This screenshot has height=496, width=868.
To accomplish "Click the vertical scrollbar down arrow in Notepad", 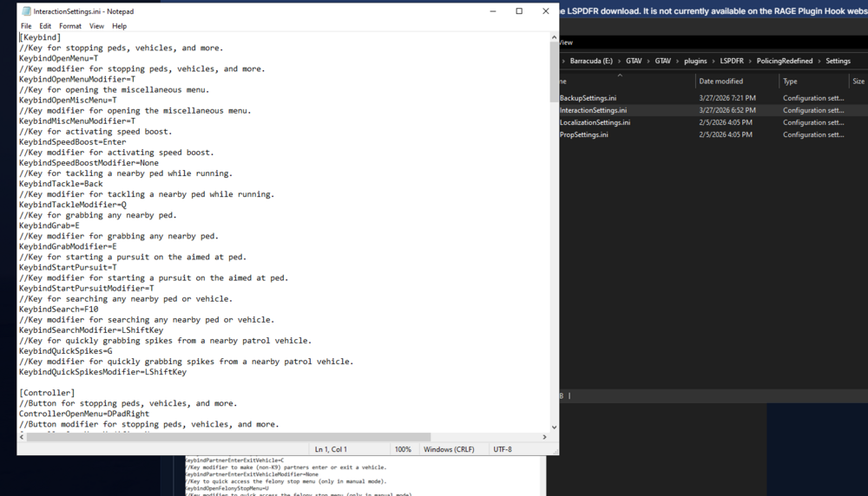I will (x=554, y=427).
